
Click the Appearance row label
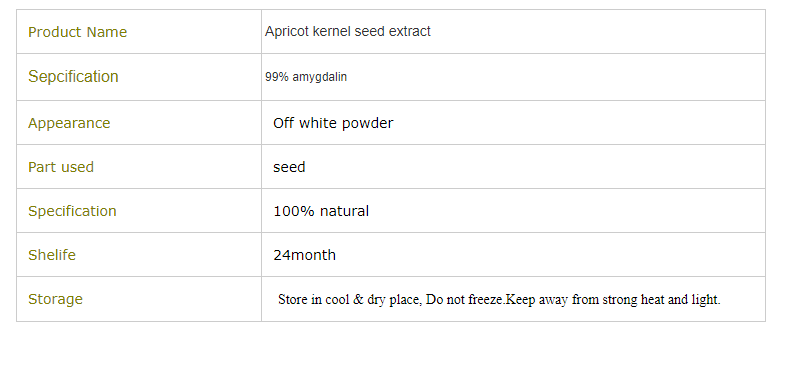pyautogui.click(x=69, y=123)
